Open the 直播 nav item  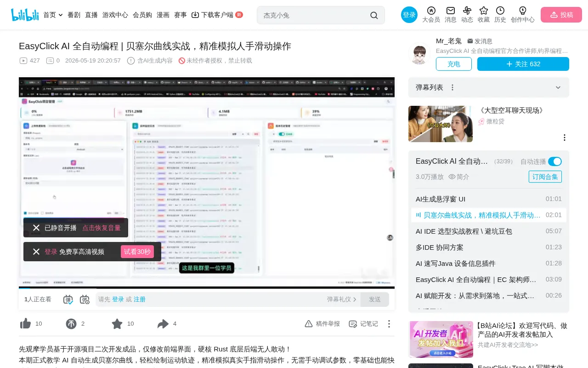coord(91,15)
